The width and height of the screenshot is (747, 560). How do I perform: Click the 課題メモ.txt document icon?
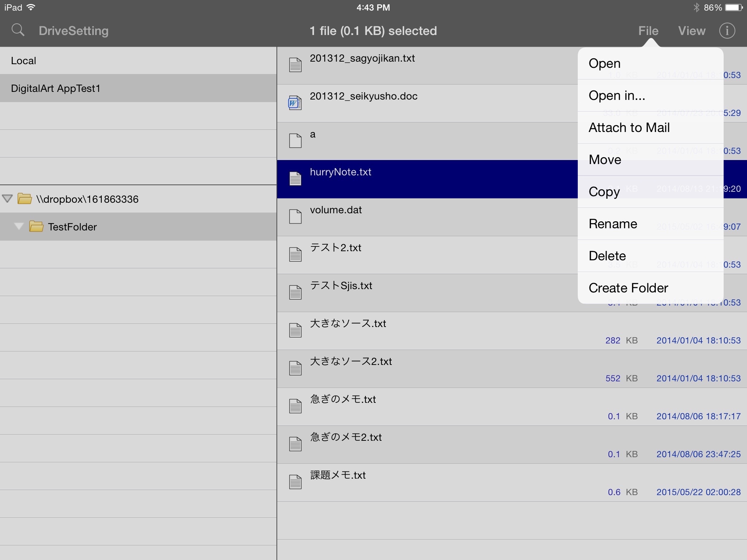tap(295, 482)
